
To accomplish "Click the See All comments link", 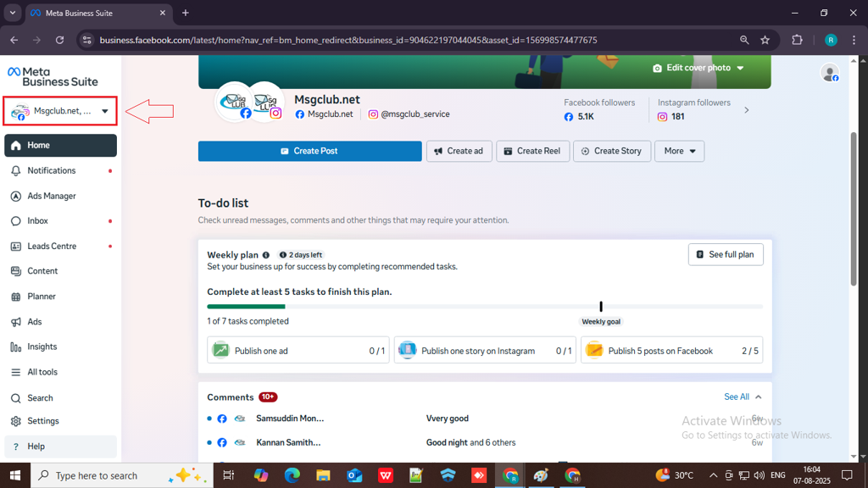I will (x=737, y=396).
